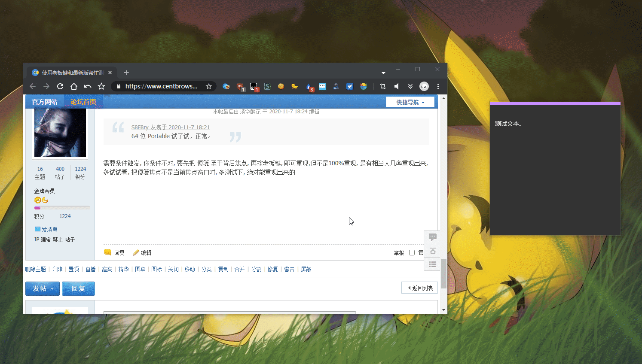Screen dimensions: 642x364
Task: Open the bookmarks star icon beside the address bar
Action: point(101,86)
